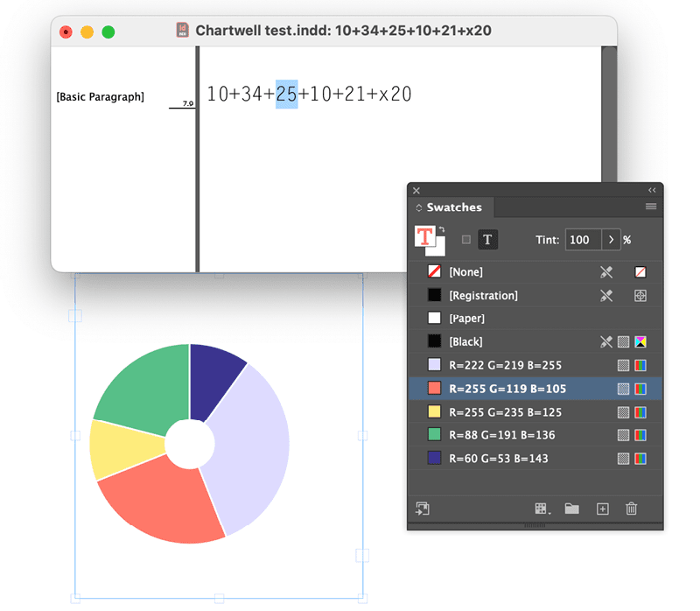Click process color icon on R=255 G=119 B=105 row
The height and width of the screenshot is (611, 700).
pos(623,389)
